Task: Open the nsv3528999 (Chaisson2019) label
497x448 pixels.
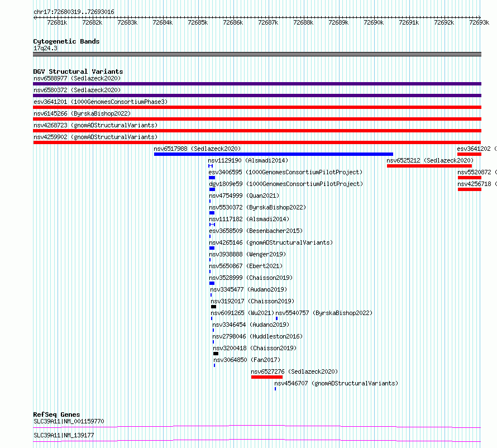Action: click(251, 278)
